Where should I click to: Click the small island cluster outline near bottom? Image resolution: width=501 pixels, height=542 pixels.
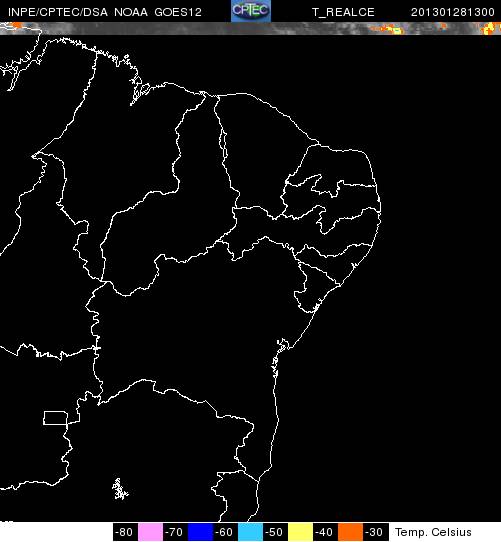[120, 489]
